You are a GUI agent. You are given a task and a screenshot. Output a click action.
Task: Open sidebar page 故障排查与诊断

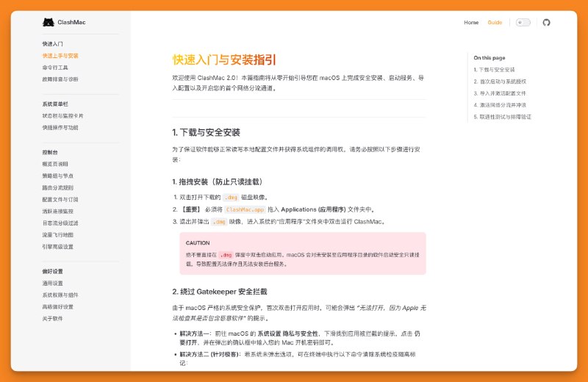(60, 79)
